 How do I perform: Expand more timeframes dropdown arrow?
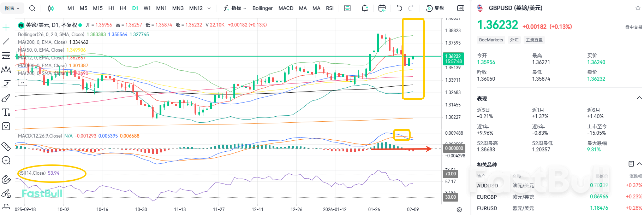(x=209, y=8)
